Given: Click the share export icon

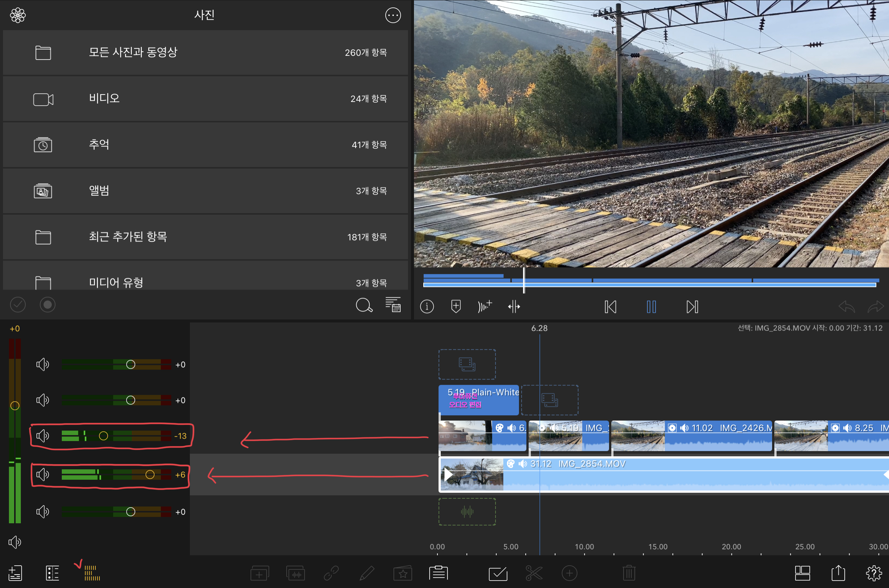Looking at the screenshot, I should (838, 573).
